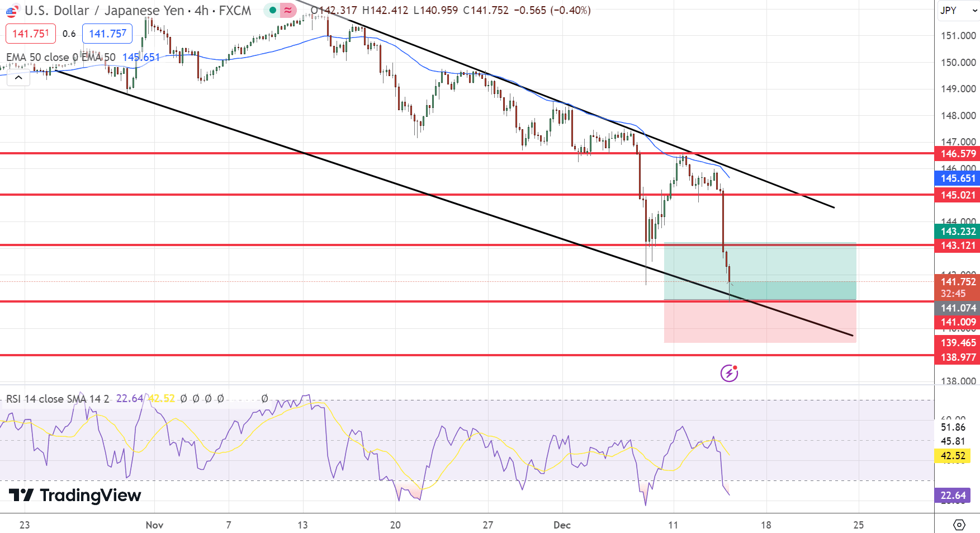
Task: Click the purple 22.64 RSI axis label
Action: (x=953, y=496)
